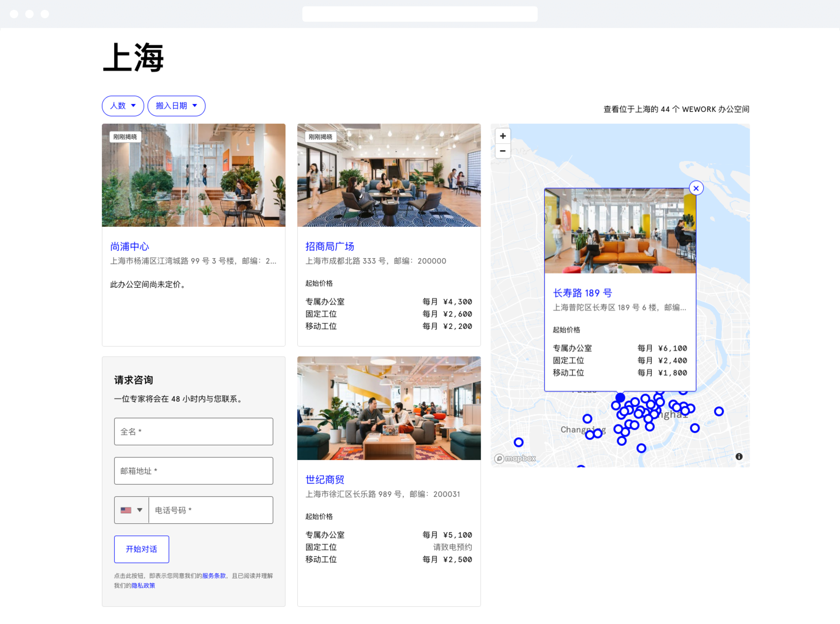This screenshot has width=840, height=624.
Task: Open the 搬入日期 filter dropdown
Action: pos(176,106)
